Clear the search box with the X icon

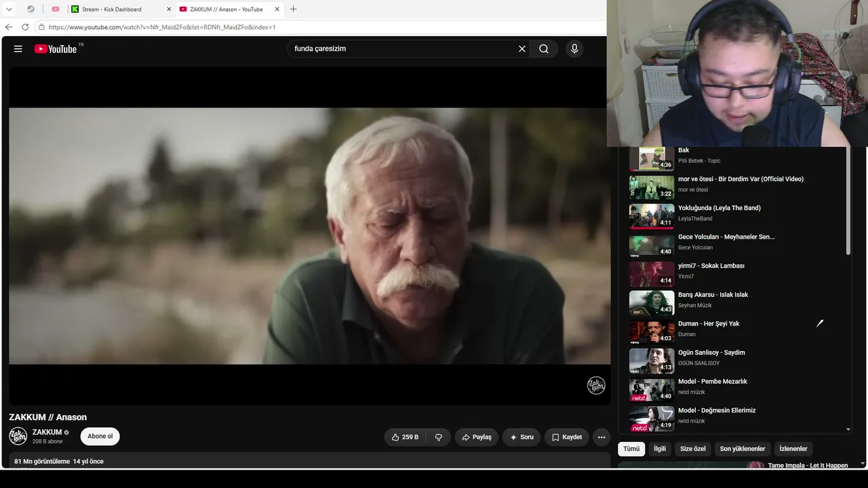[522, 49]
